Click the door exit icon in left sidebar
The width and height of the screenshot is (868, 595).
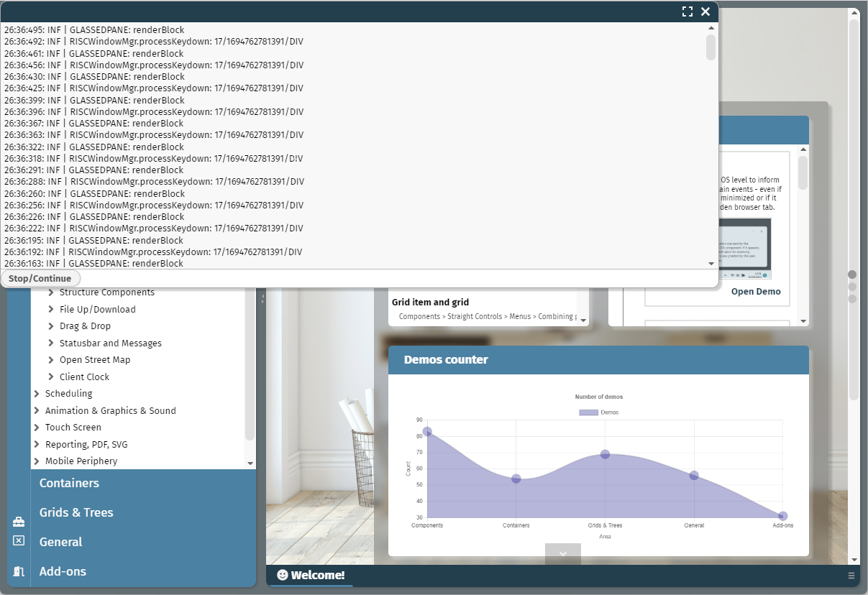click(x=19, y=571)
